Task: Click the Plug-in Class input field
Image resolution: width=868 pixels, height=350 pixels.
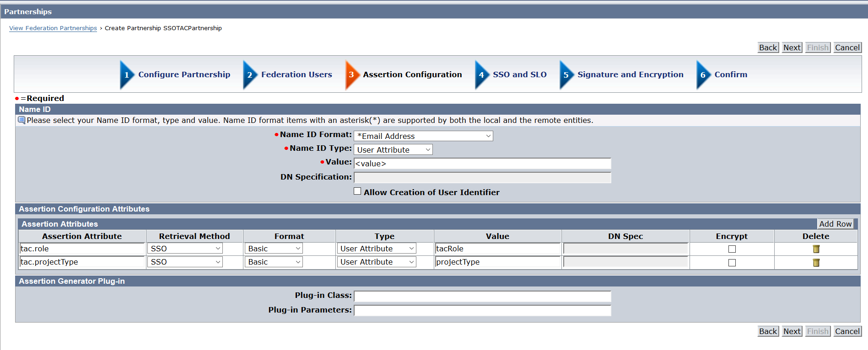Action: coord(482,296)
